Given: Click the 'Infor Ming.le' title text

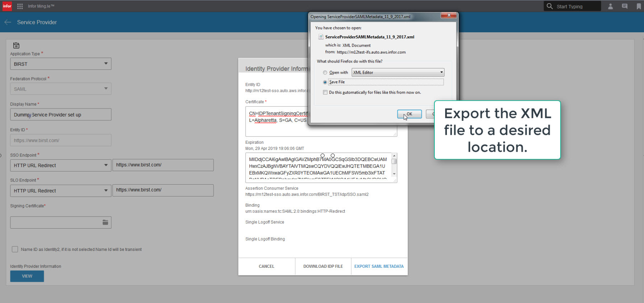Looking at the screenshot, I should click(x=41, y=6).
